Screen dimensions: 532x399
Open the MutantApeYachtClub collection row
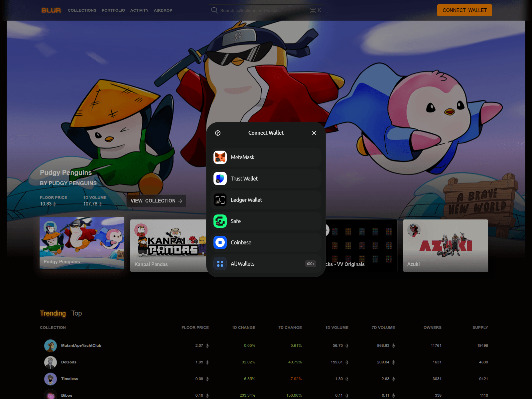266,346
